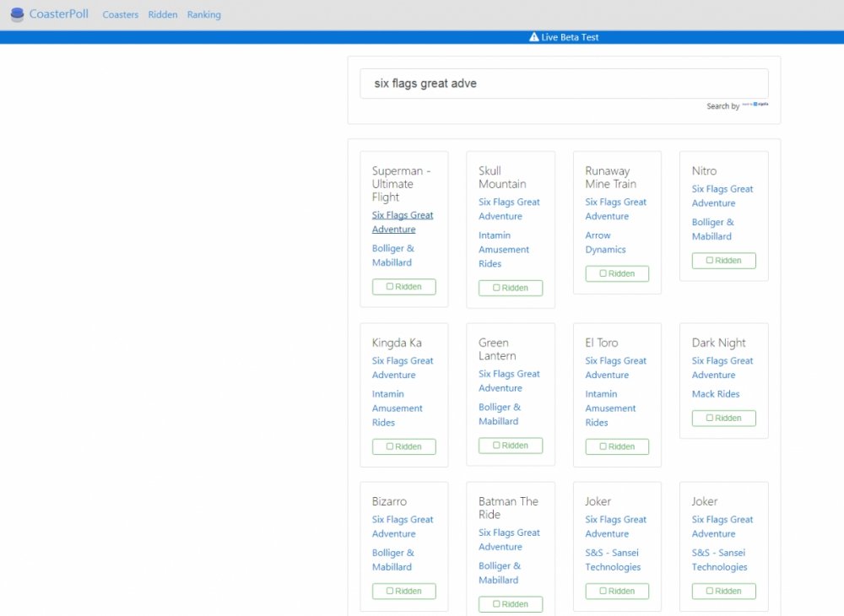
Task: Open Mack Rides manufacturer link
Action: tap(716, 394)
